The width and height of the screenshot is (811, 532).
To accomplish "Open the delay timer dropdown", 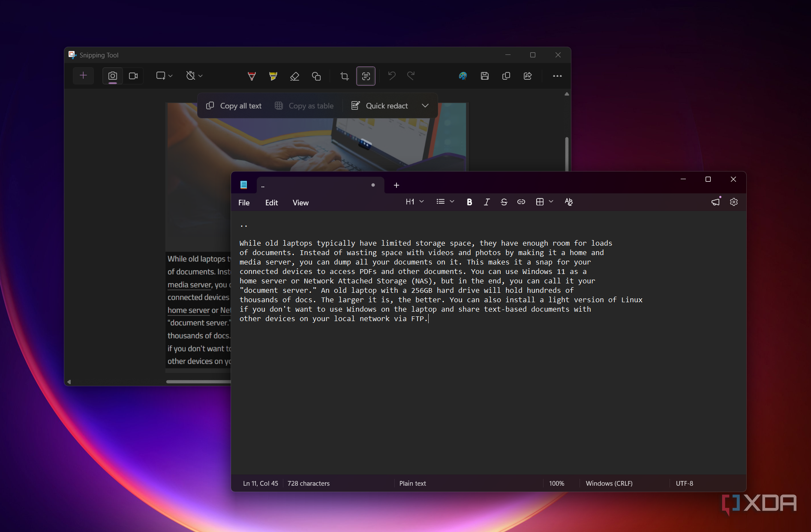I will pyautogui.click(x=194, y=76).
